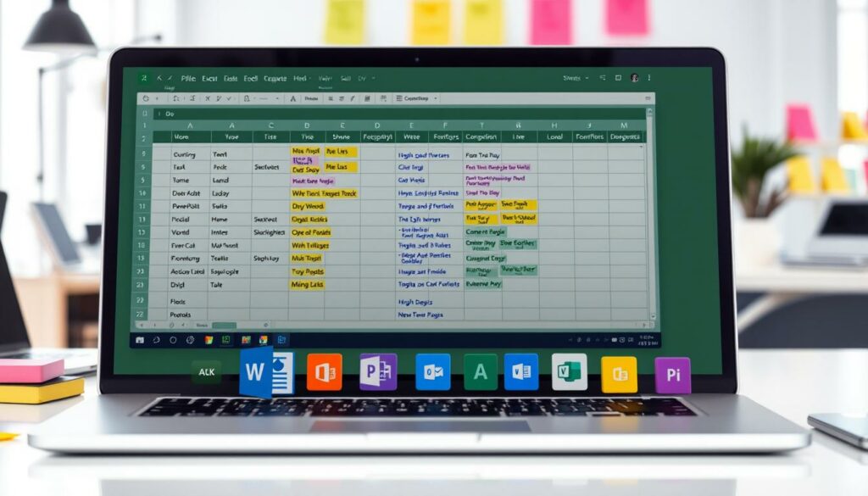
Task: Open the Eats menu
Action: 231,79
